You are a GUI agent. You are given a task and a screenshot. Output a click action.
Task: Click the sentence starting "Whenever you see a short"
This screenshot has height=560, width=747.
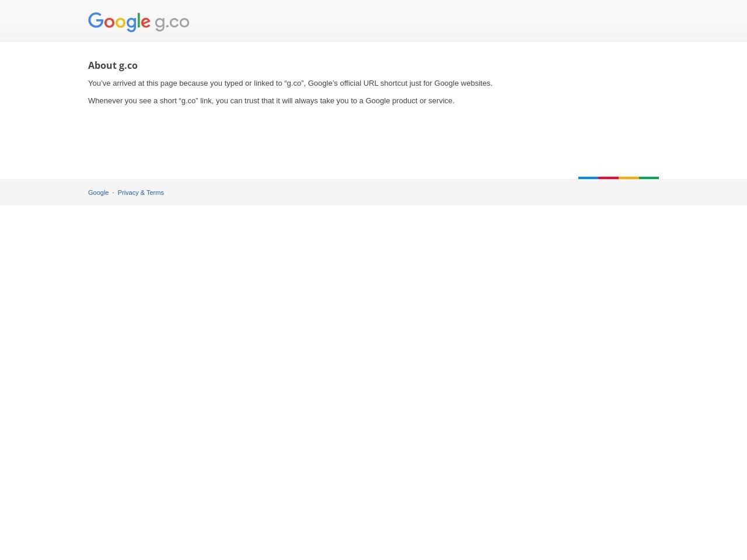click(271, 101)
